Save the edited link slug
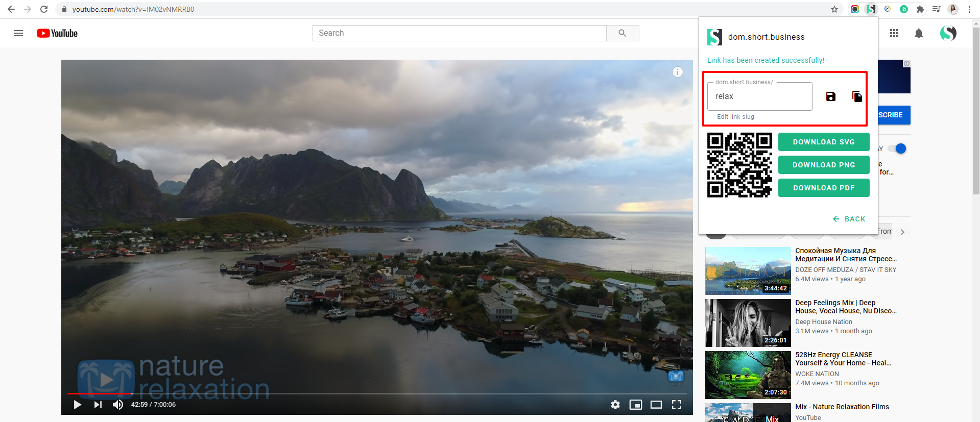The width and height of the screenshot is (980, 422). (831, 96)
